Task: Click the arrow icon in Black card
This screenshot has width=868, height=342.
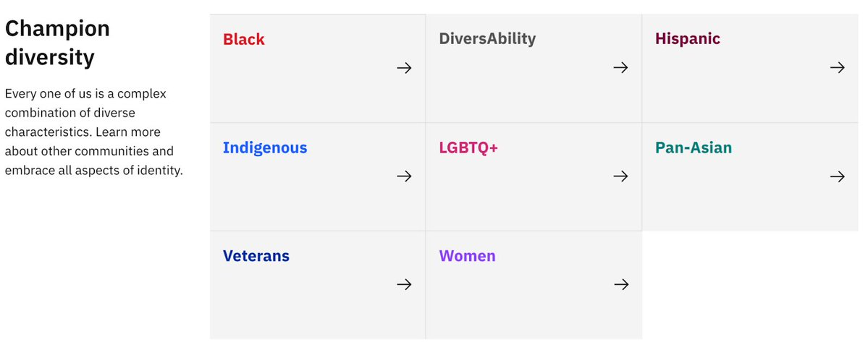Action: point(404,68)
